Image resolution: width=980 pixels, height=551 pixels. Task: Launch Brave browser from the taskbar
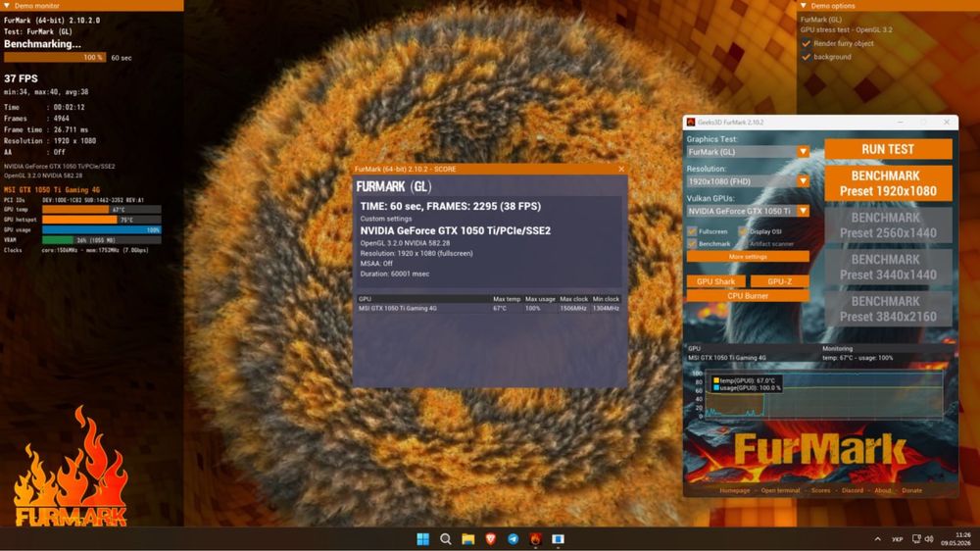[491, 539]
